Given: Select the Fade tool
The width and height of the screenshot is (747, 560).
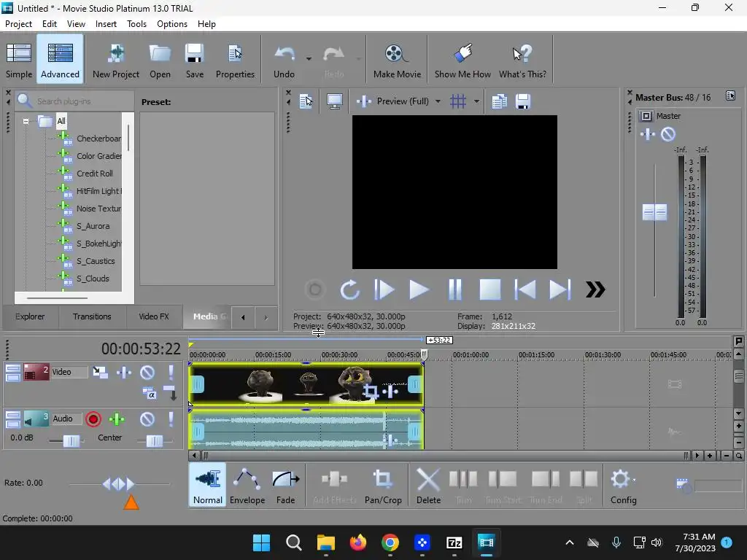Looking at the screenshot, I should (285, 486).
